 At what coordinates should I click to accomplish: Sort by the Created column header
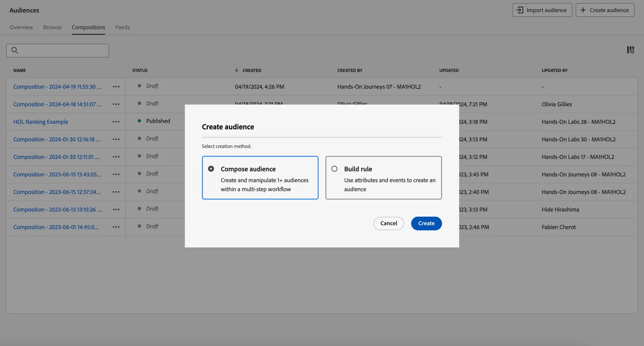tap(252, 70)
